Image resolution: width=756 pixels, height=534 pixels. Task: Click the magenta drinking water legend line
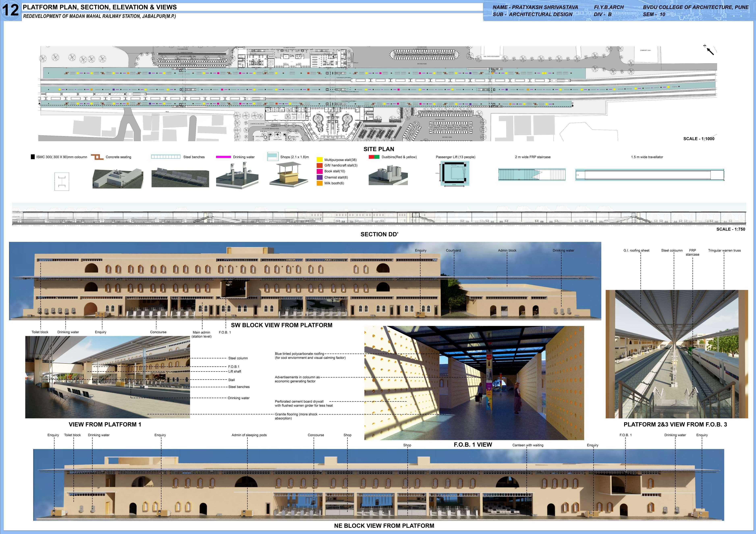[223, 157]
